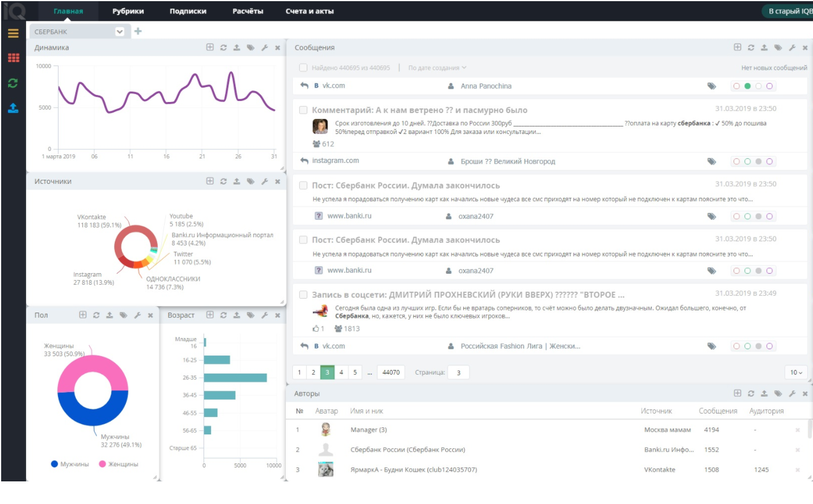Export the Сообщения panel with upload icon

(x=764, y=48)
